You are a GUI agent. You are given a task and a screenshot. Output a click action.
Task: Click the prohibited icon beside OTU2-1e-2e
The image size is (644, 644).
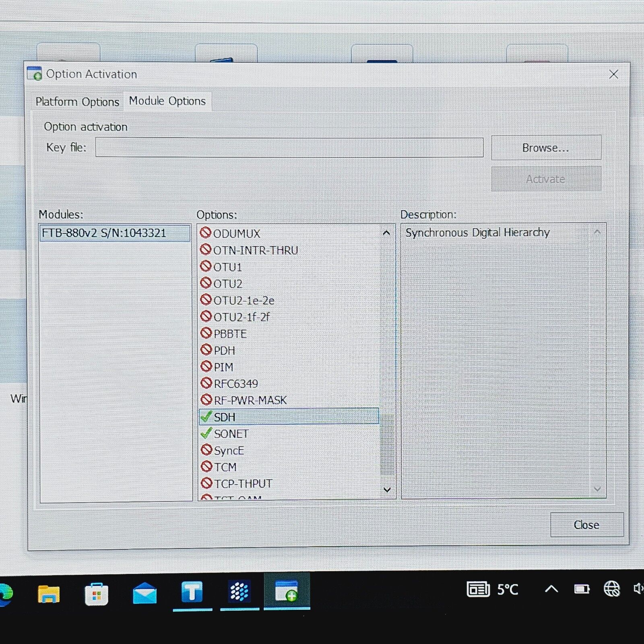[206, 299]
